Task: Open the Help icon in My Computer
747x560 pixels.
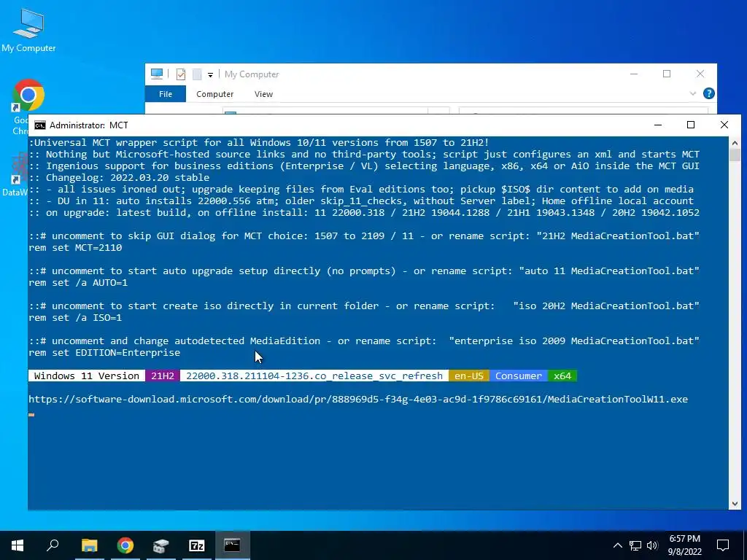Action: (x=709, y=93)
